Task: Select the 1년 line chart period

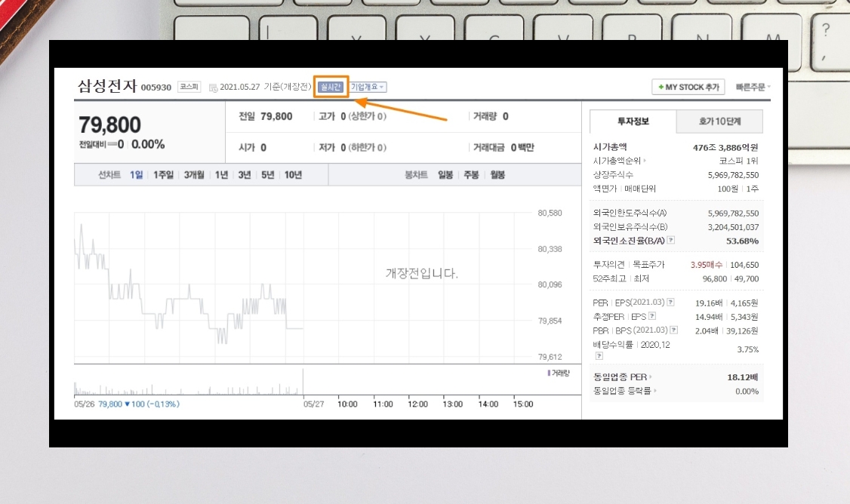Action: [221, 174]
